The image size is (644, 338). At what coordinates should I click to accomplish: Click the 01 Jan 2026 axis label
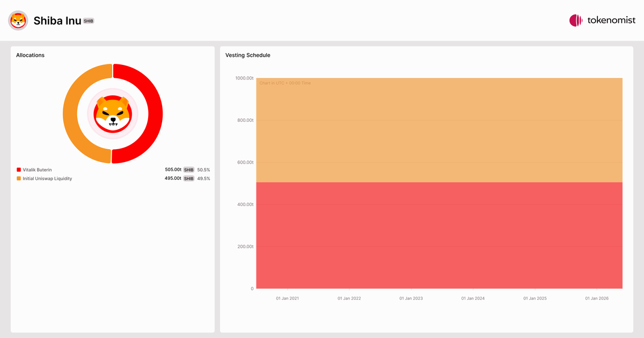597,298
